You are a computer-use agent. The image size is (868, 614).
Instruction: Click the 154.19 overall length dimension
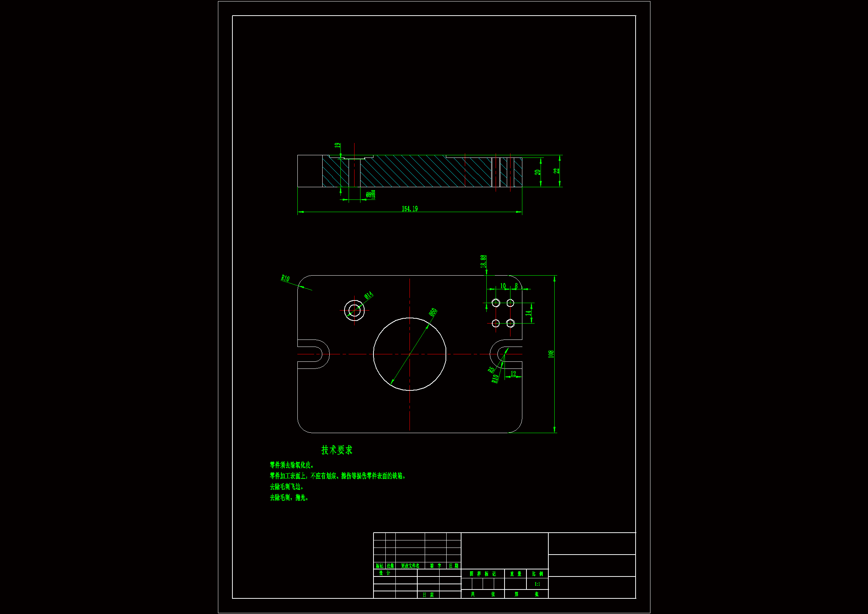pyautogui.click(x=409, y=209)
